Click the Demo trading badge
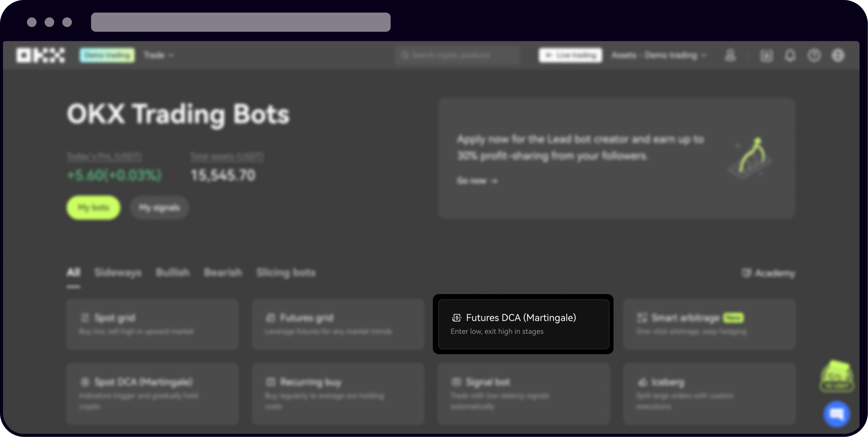Image resolution: width=868 pixels, height=437 pixels. click(x=107, y=55)
